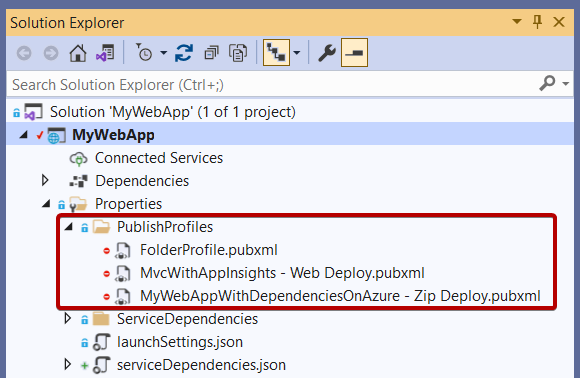This screenshot has width=580, height=378.
Task: Select launchSettings.json file
Action: coord(180,342)
